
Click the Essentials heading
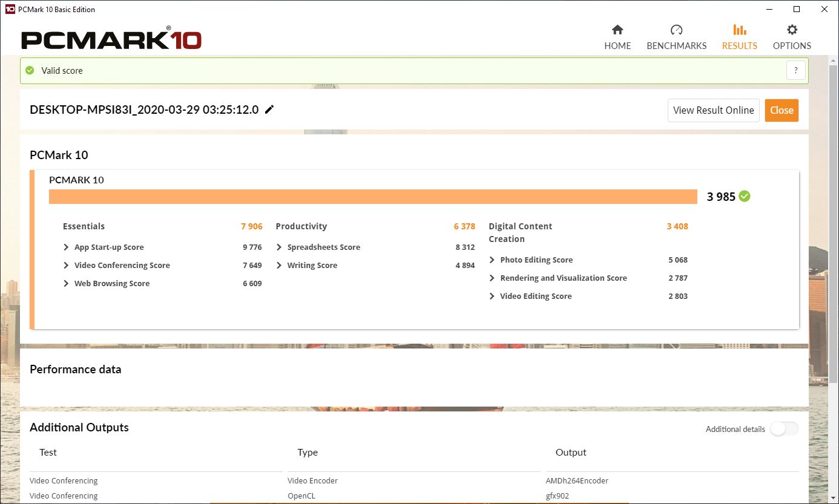coord(84,226)
